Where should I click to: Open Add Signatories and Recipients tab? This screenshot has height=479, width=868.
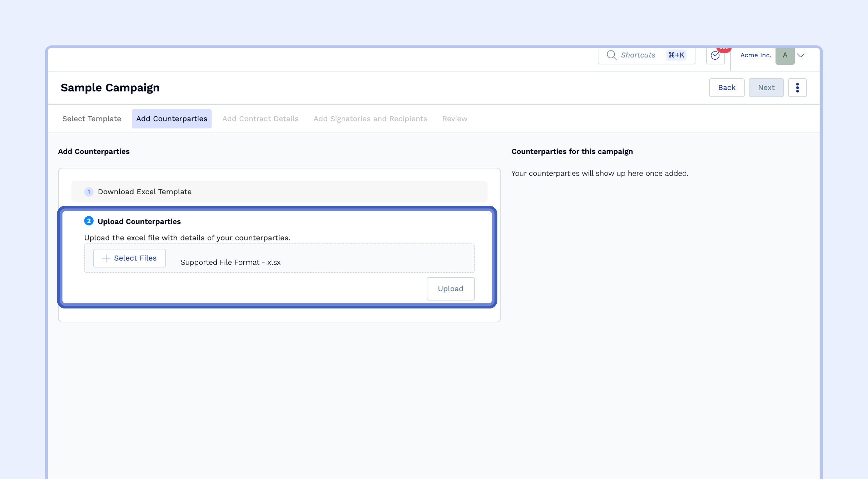pos(370,119)
